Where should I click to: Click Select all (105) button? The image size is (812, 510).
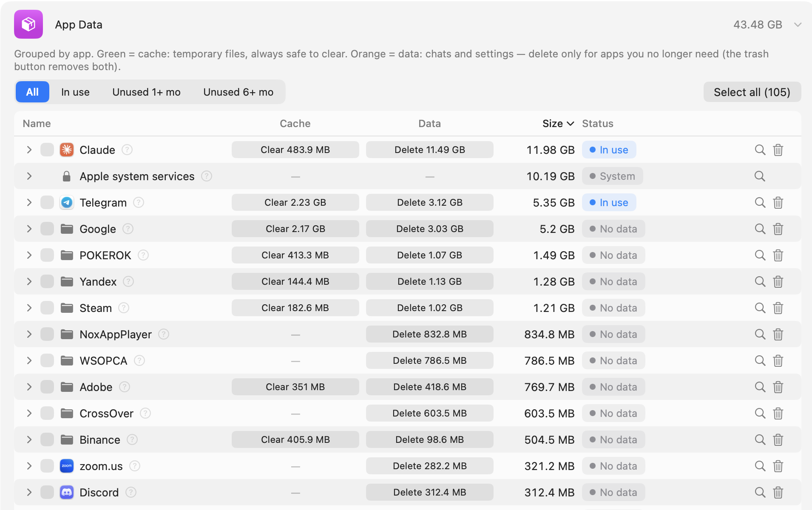tap(752, 92)
